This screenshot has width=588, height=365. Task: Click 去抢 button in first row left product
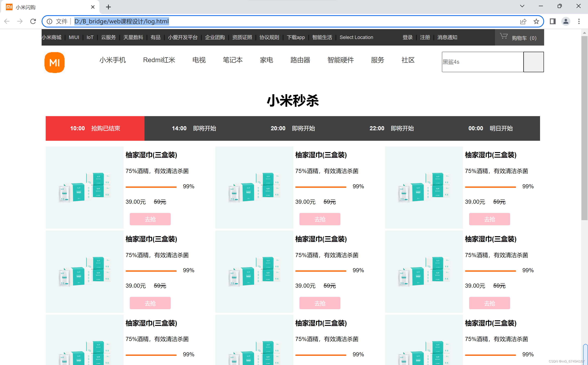[150, 219]
